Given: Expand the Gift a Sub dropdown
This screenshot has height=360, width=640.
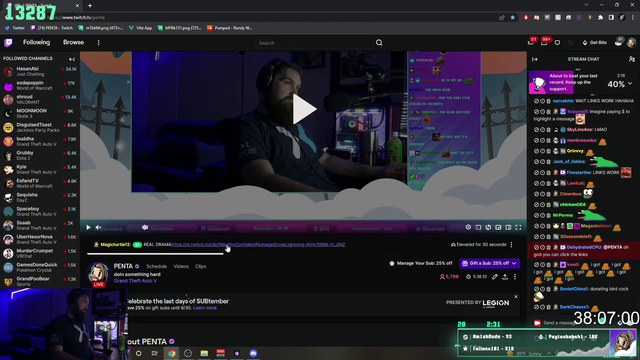Looking at the screenshot, I should click(514, 263).
